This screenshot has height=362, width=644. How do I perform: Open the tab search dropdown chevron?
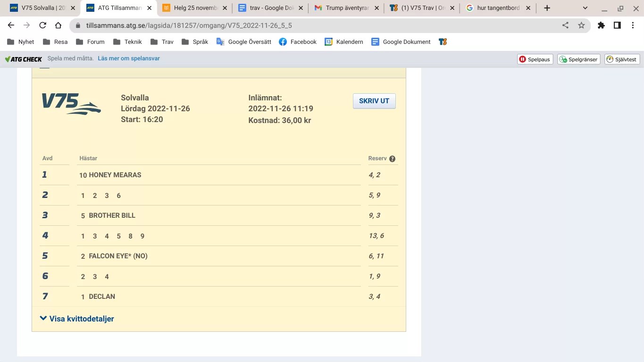(x=585, y=8)
